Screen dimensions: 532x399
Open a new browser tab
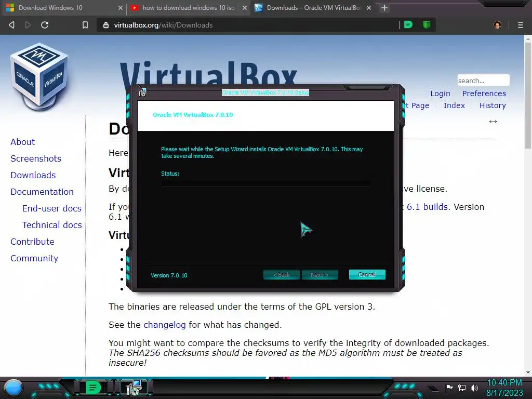pyautogui.click(x=384, y=7)
